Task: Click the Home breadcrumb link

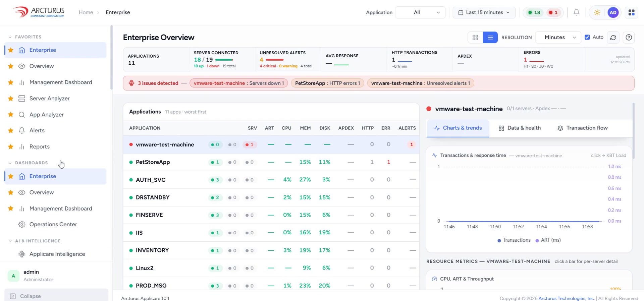Action: coord(86,12)
